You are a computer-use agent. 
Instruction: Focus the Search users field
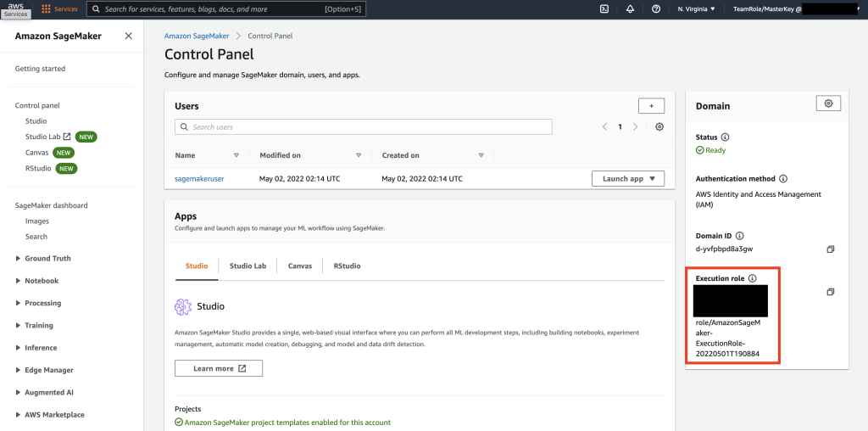click(364, 127)
